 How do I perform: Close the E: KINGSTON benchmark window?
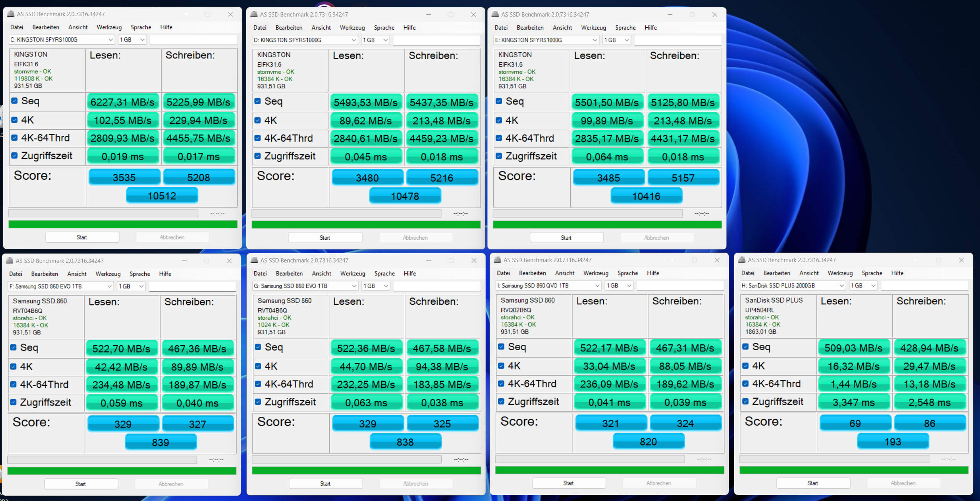click(x=715, y=14)
